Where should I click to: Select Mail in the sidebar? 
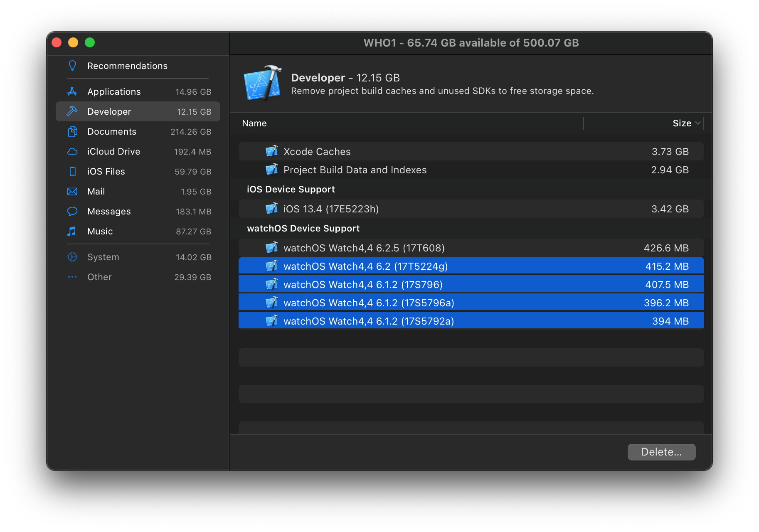(138, 191)
